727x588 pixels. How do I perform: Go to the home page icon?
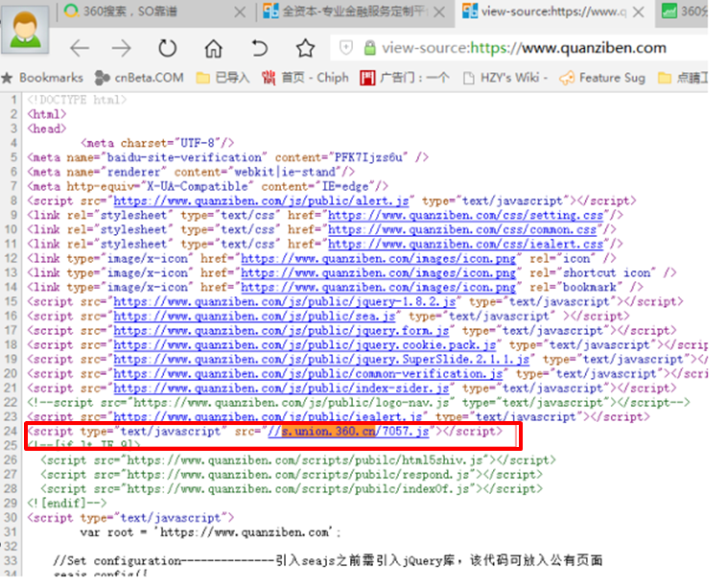click(214, 48)
